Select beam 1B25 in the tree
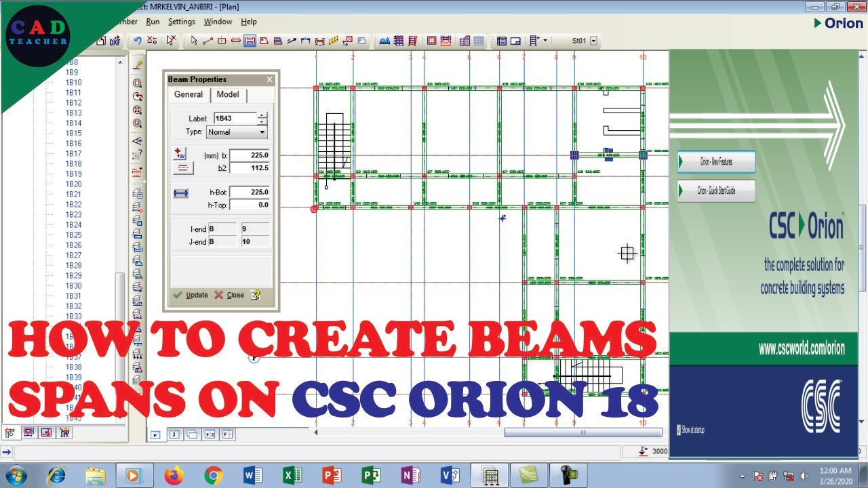The width and height of the screenshot is (868, 488). point(73,235)
